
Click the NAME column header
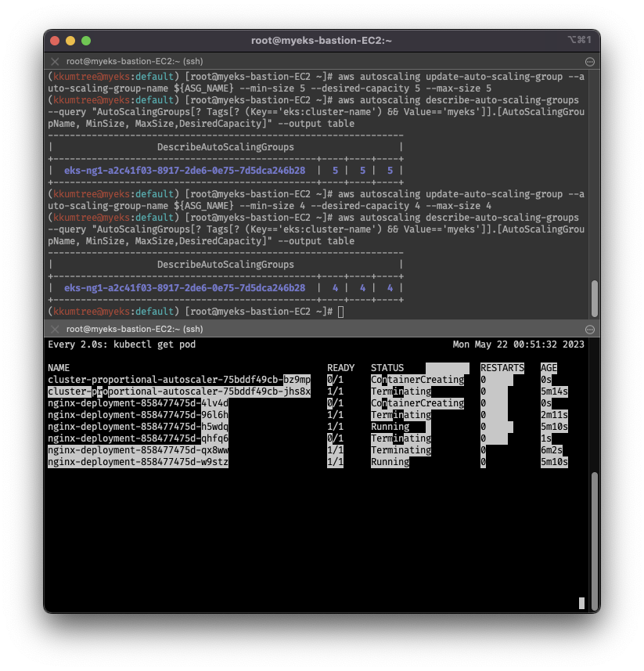[59, 368]
